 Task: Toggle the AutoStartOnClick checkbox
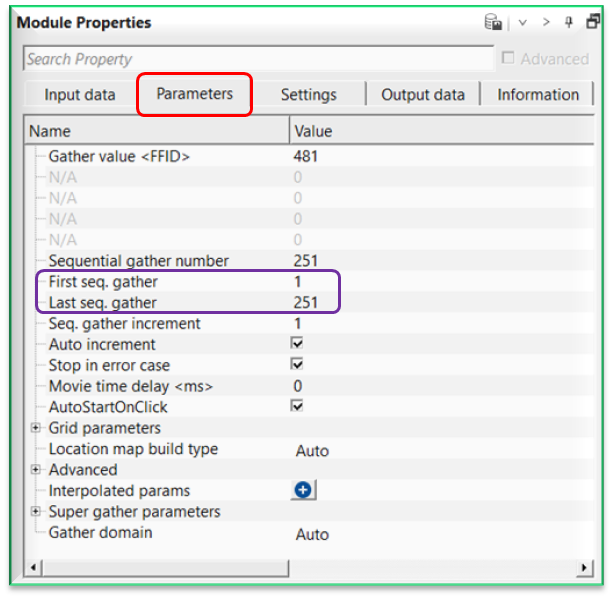(297, 407)
